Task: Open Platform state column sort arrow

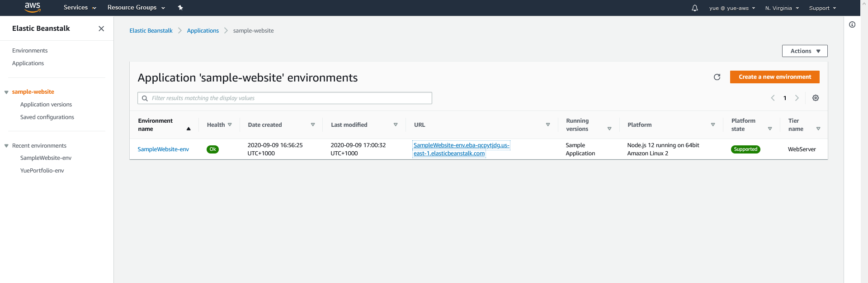Action: 770,129
